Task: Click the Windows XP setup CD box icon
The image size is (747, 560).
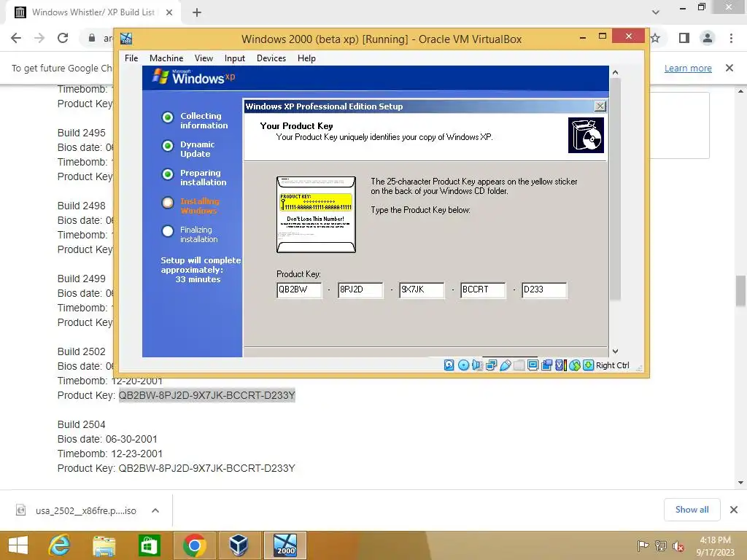Action: pyautogui.click(x=586, y=135)
